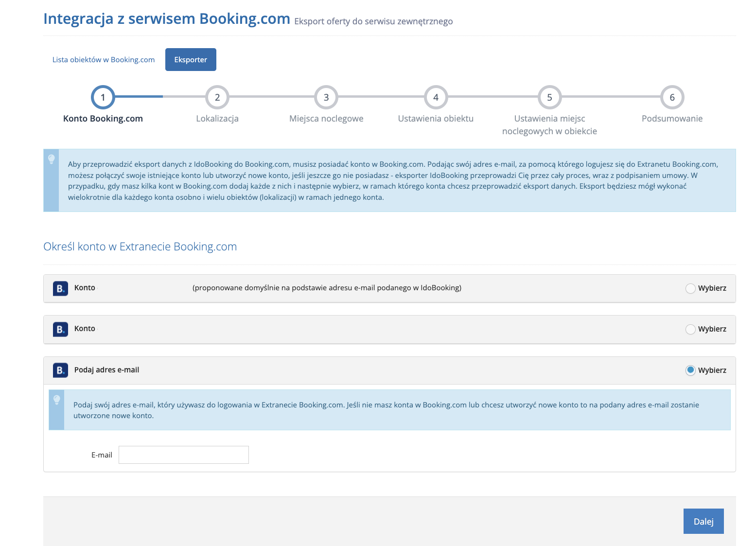Go to step 6 circle 'Podsumowanie'
The width and height of the screenshot is (756, 546).
672,97
